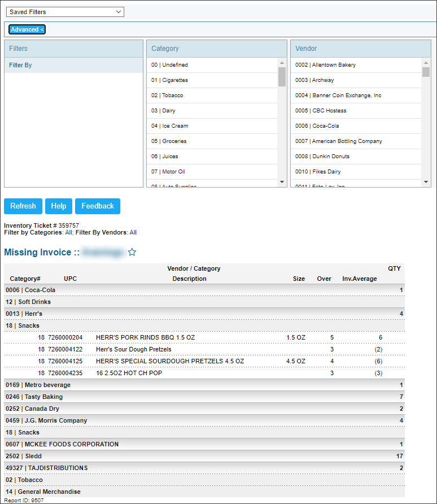Click Herr's Sour Dough Pretzels row
The height and width of the screenshot is (504, 437).
click(204, 349)
